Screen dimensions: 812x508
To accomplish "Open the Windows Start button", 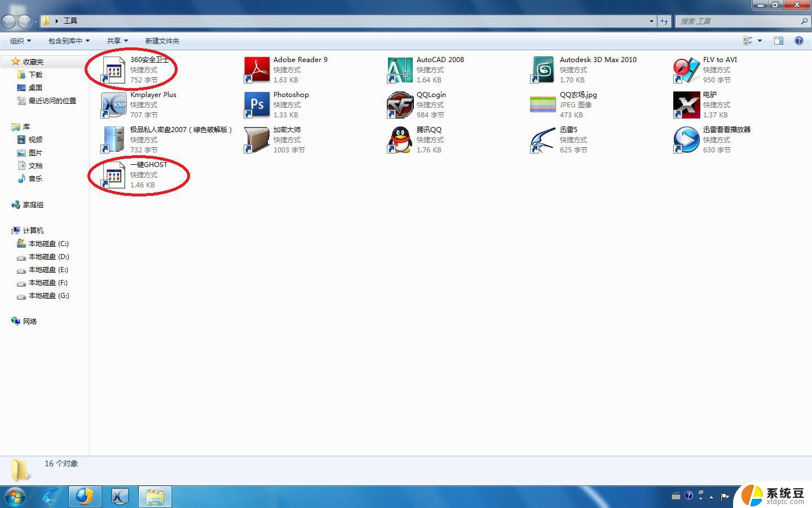I will coord(15,497).
